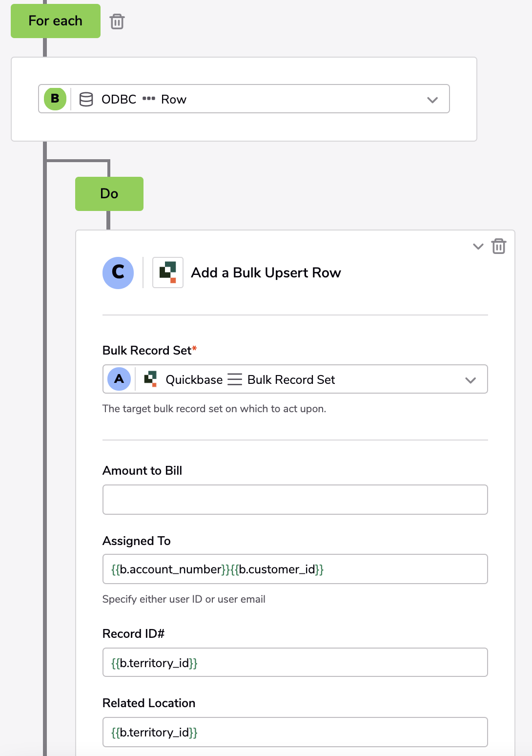532x756 pixels.
Task: Collapse step C with the chevron
Action: coord(478,246)
